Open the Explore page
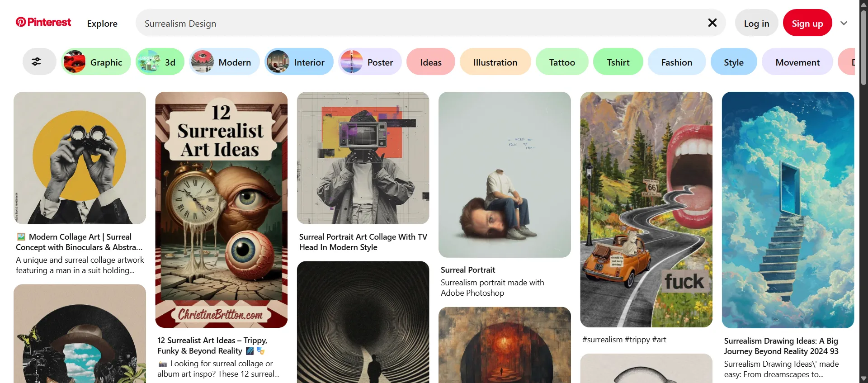The image size is (868, 383). [102, 24]
